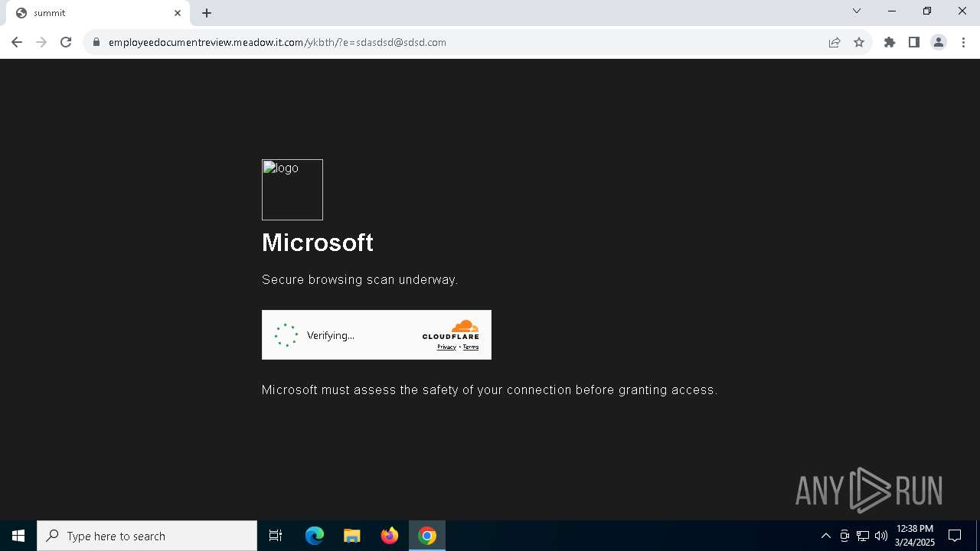Minimize the Chrome window
Screen dimensions: 980x551
point(892,11)
